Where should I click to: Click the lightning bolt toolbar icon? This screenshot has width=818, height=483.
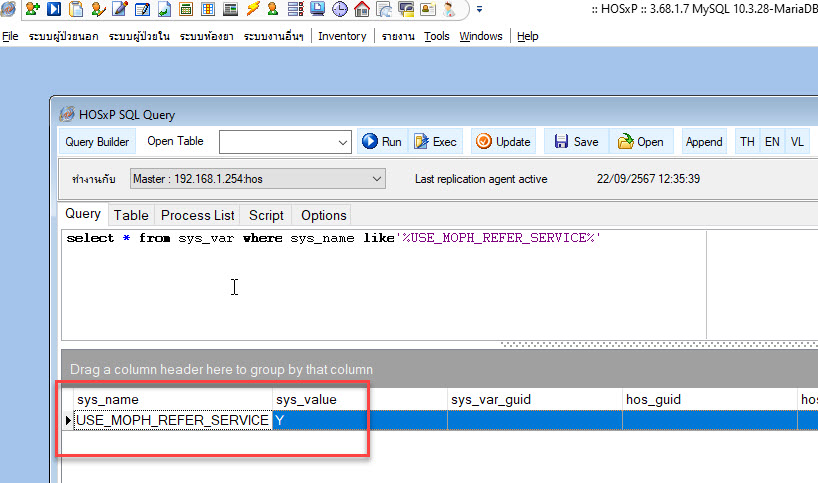point(252,10)
